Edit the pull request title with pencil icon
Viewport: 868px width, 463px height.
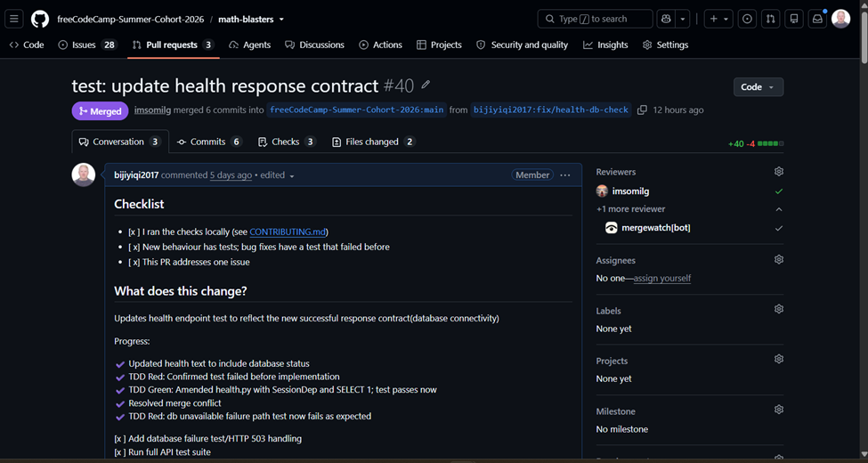point(426,85)
